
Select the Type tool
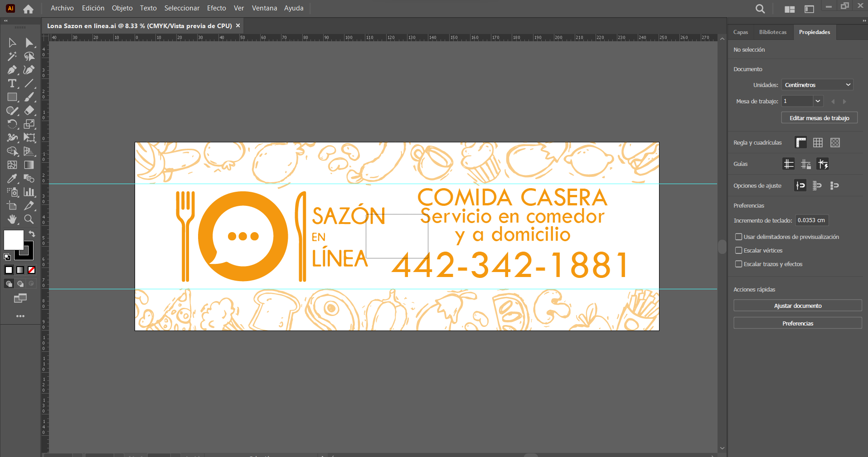[x=12, y=83]
